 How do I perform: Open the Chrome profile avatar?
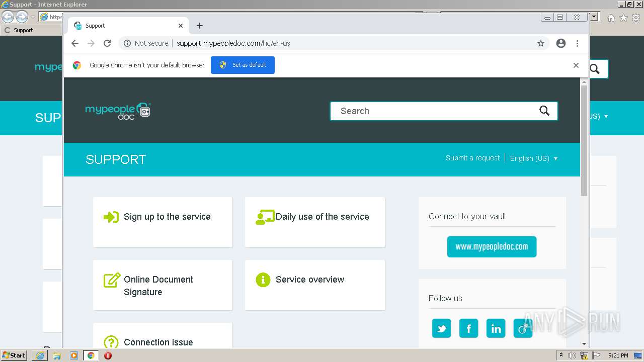(x=561, y=43)
